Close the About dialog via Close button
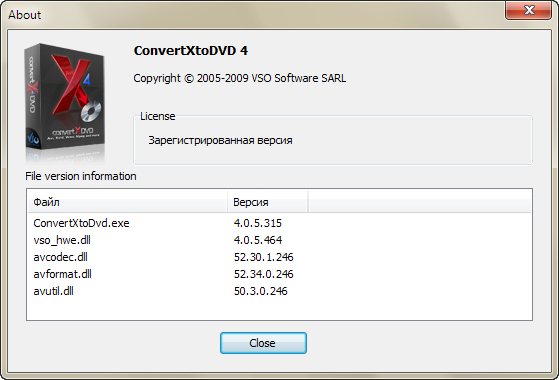The height and width of the screenshot is (380, 559). coord(263,343)
